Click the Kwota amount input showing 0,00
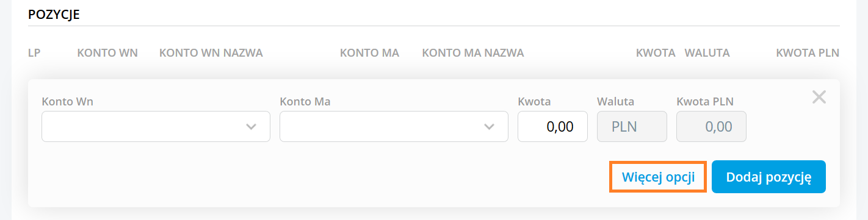This screenshot has height=220, width=868. tap(552, 126)
